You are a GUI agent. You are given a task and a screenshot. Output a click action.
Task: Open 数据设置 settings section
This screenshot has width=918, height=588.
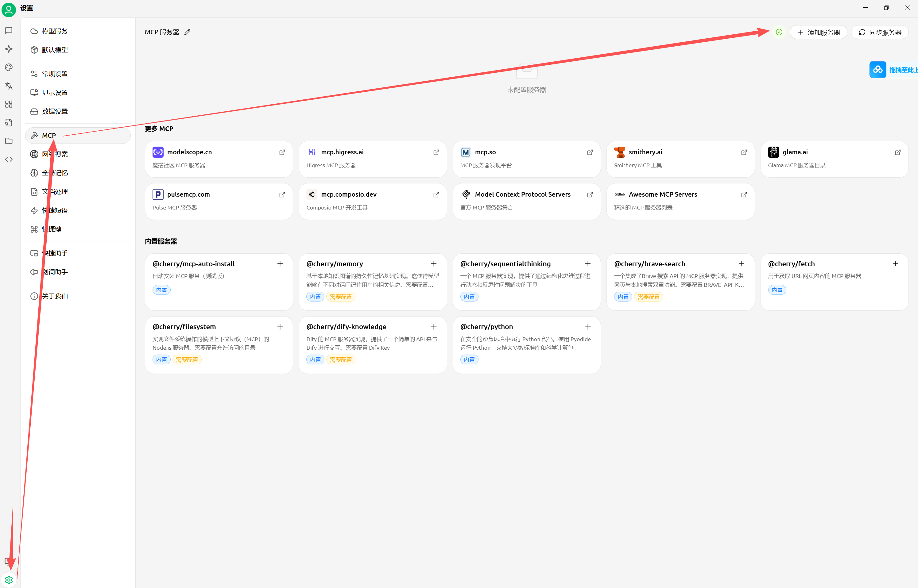(78, 111)
